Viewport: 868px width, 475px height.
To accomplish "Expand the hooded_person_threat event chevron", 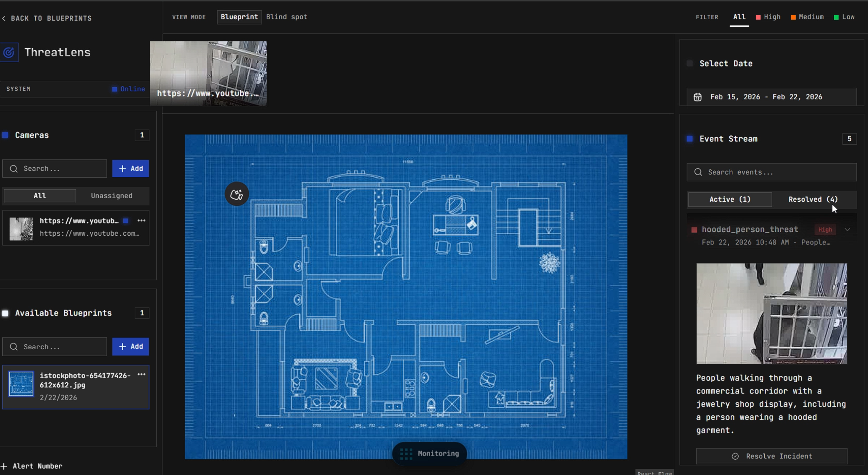I will point(847,230).
